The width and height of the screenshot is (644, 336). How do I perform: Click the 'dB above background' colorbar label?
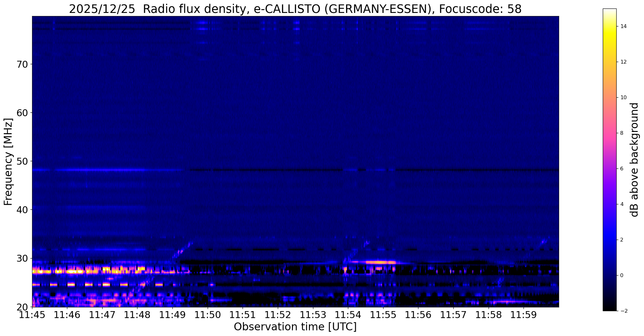635,160
